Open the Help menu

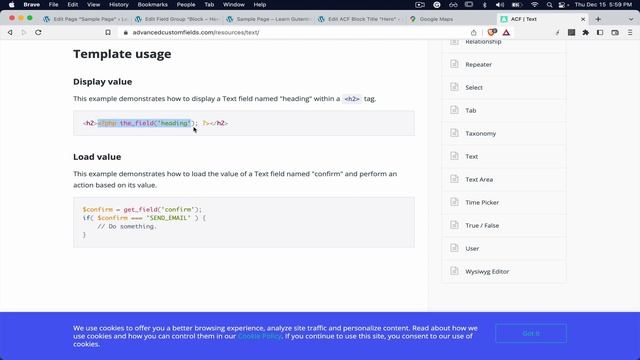coord(260,4)
